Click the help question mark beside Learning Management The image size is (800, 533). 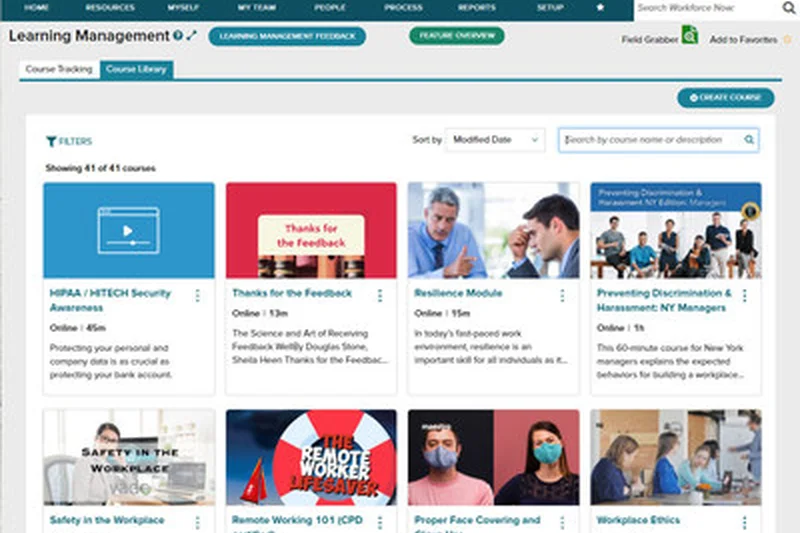click(178, 36)
